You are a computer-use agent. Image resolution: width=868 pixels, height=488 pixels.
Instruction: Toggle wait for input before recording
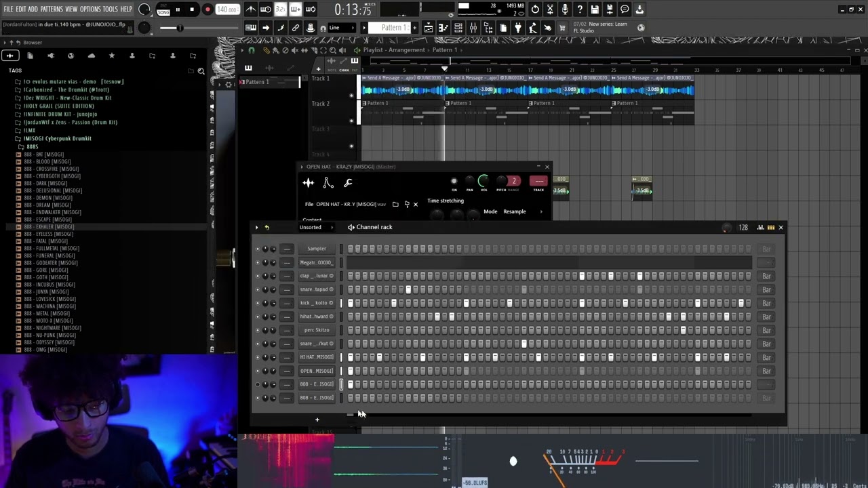(x=266, y=9)
